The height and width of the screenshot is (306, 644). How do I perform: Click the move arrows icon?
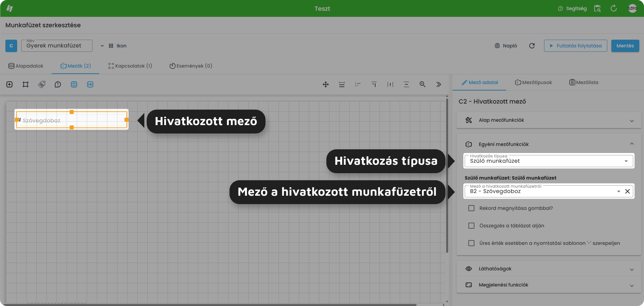[x=325, y=84]
